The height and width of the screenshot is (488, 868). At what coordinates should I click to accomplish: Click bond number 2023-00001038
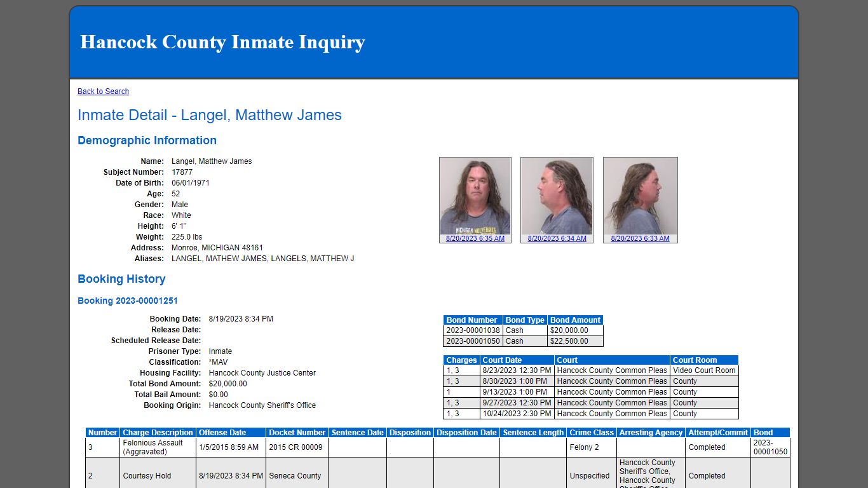click(x=473, y=330)
